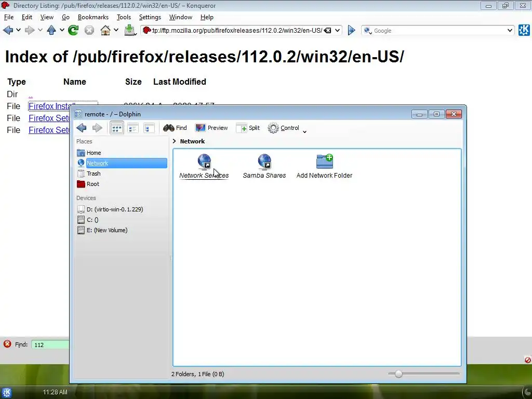Expand Dolphin toolbar overflow chevron

tap(304, 131)
